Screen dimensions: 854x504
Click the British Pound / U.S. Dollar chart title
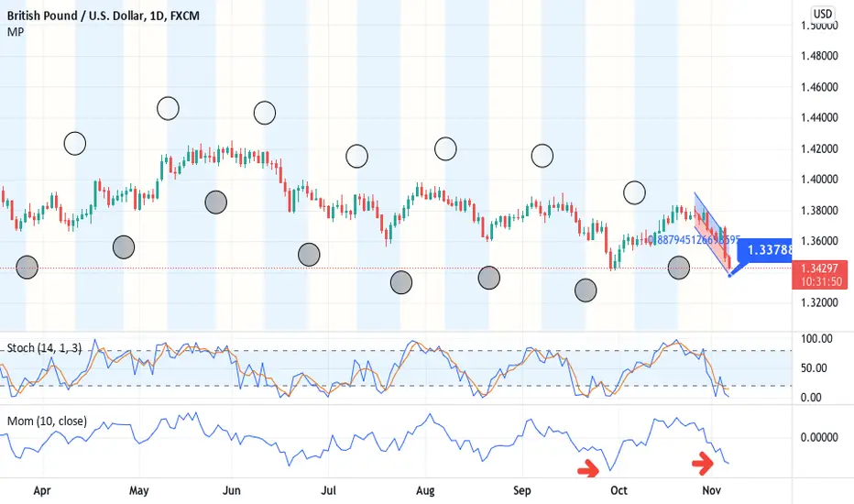click(103, 16)
